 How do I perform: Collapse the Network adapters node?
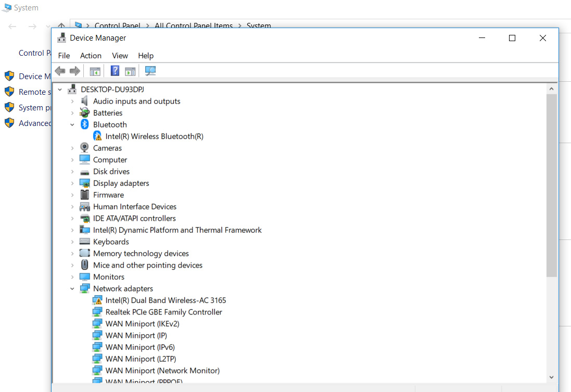point(72,288)
